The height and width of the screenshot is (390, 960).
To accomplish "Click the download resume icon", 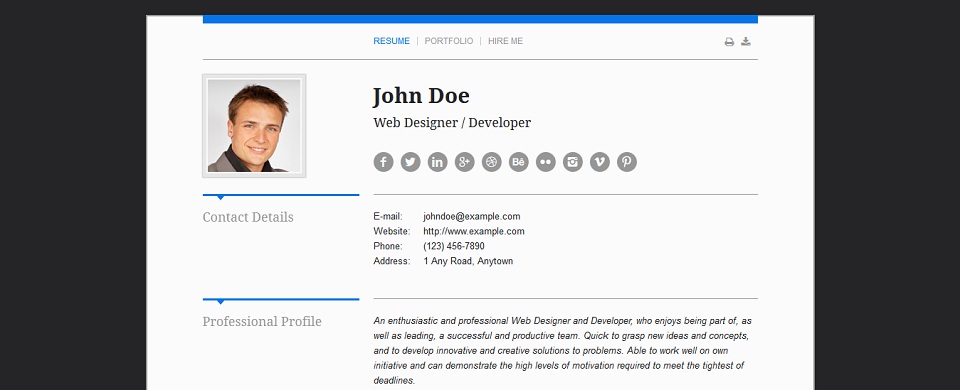I will click(746, 42).
